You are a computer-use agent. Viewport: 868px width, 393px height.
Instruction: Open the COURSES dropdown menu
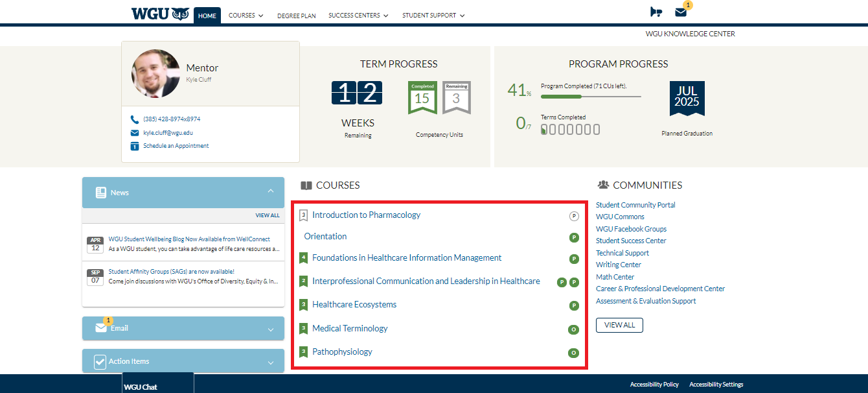tap(246, 16)
